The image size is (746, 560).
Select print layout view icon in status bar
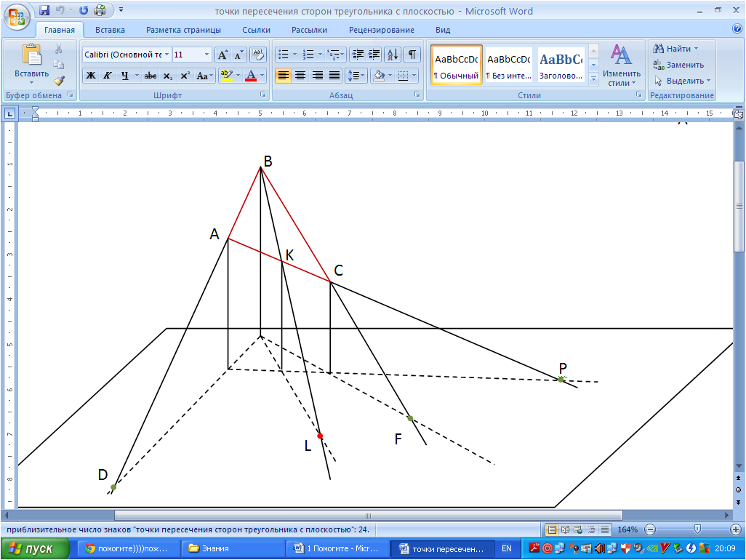pyautogui.click(x=551, y=529)
